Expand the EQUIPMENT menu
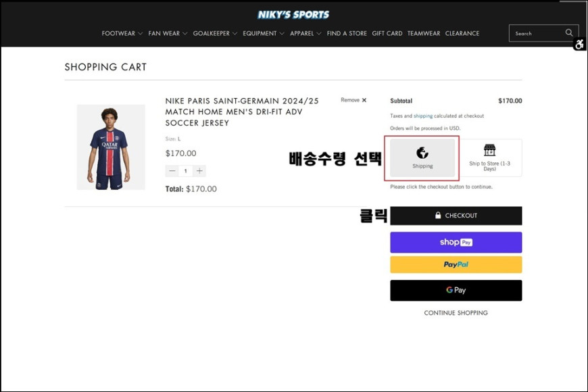Viewport: 588px width, 392px height. [264, 33]
